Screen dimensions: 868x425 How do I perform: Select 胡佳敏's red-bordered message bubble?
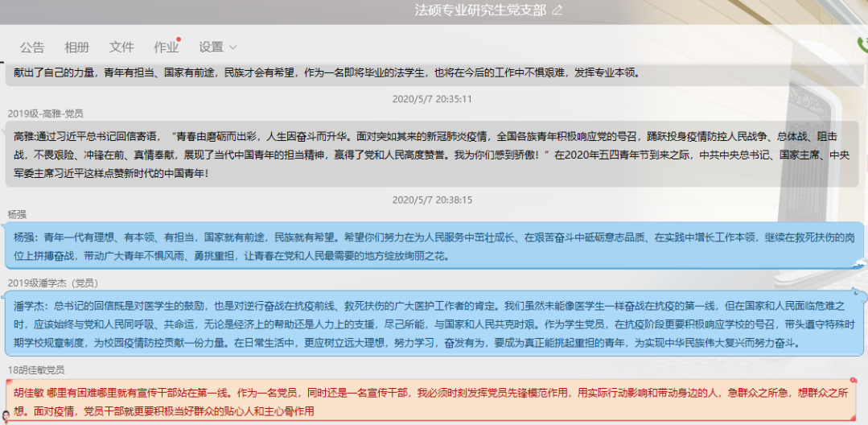tap(434, 402)
